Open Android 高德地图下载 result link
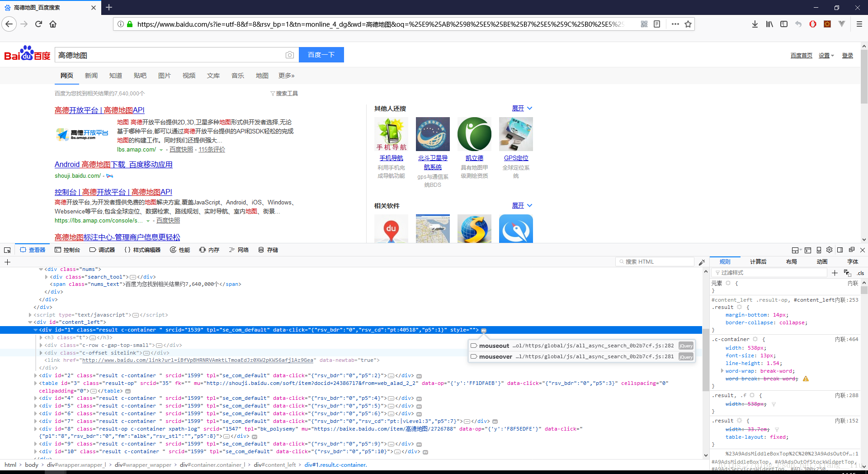 (x=113, y=164)
